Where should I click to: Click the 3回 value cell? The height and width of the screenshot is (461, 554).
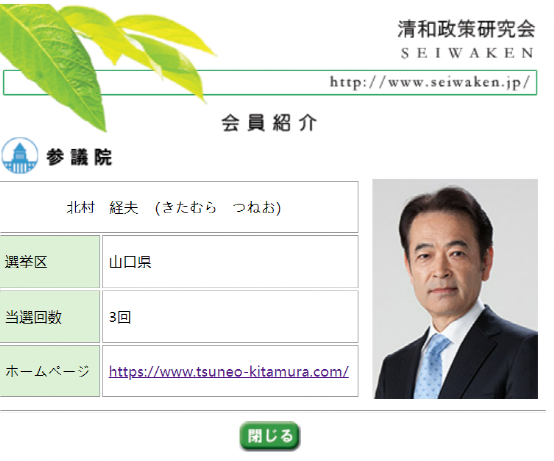[x=230, y=317]
